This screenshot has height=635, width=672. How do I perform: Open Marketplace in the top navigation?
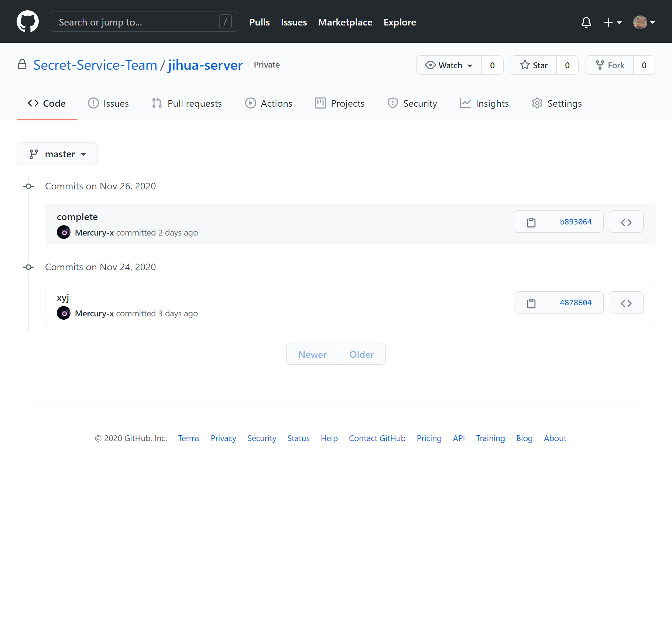click(345, 22)
